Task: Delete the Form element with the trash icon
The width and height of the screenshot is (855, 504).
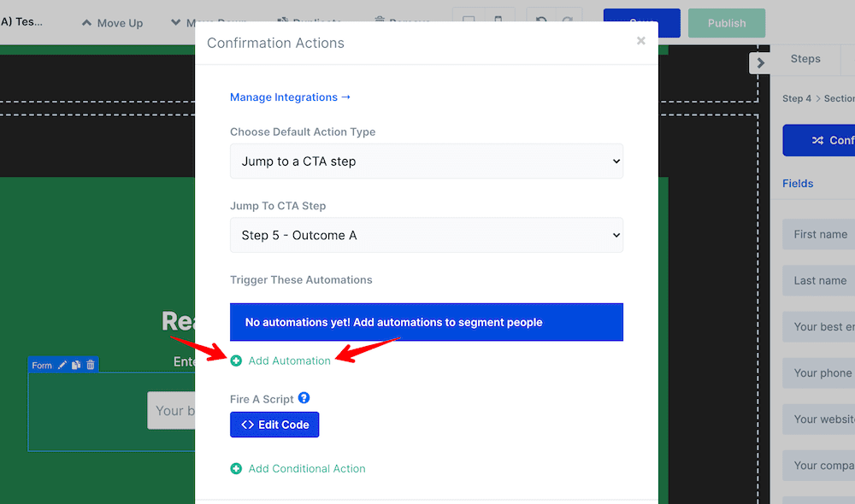Action: pyautogui.click(x=90, y=365)
